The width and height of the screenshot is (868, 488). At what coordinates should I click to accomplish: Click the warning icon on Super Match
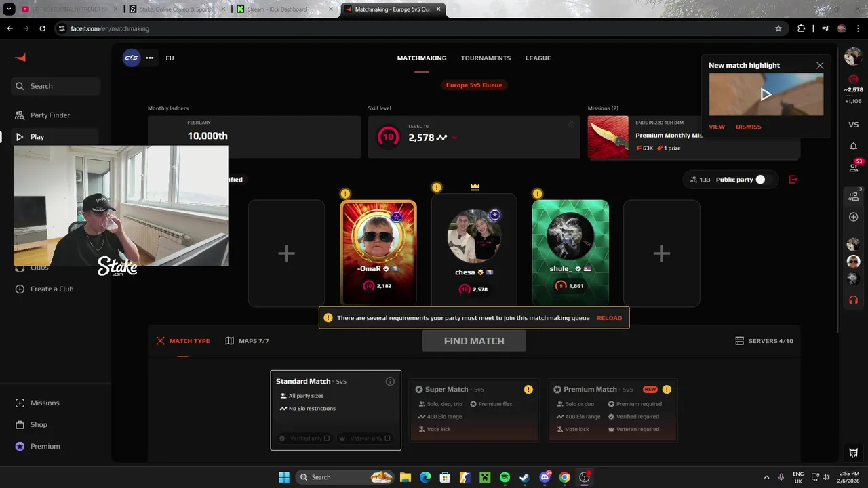(528, 390)
